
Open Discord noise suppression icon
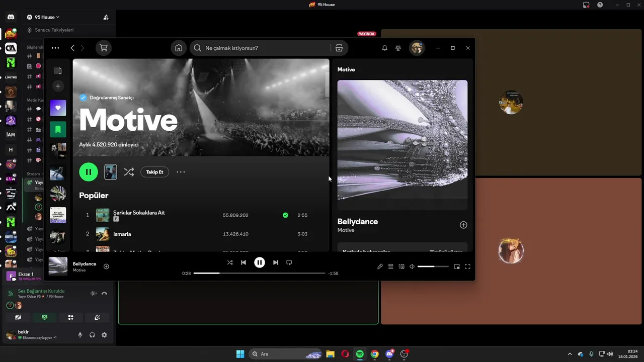(93, 293)
